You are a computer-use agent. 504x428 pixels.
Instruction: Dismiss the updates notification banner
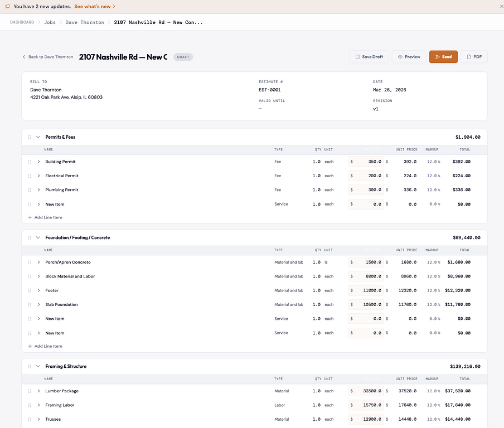pyautogui.click(x=501, y=7)
